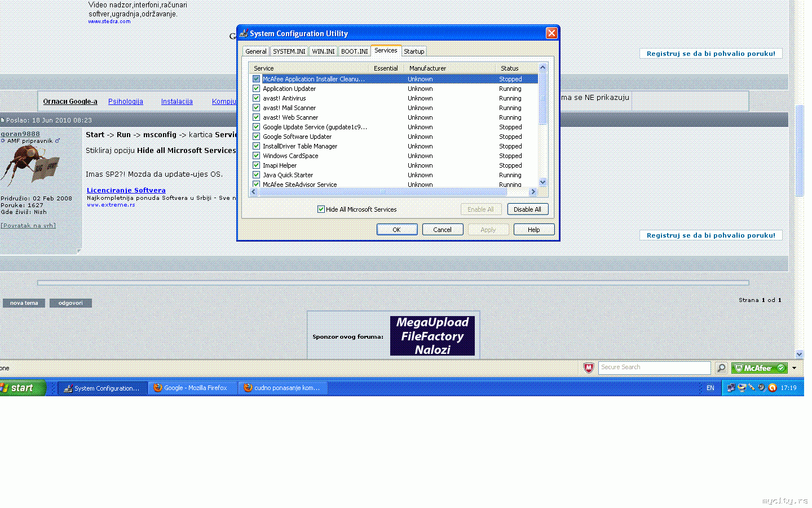Sort services by the Service column header
The image size is (812, 508).
(x=309, y=68)
